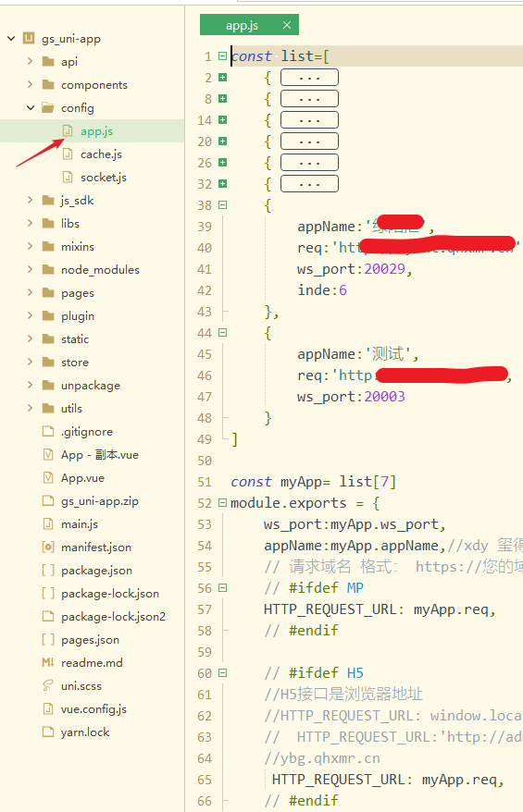Open folded ellipsis placeholder on line 32
The height and width of the screenshot is (812, 523).
click(309, 184)
